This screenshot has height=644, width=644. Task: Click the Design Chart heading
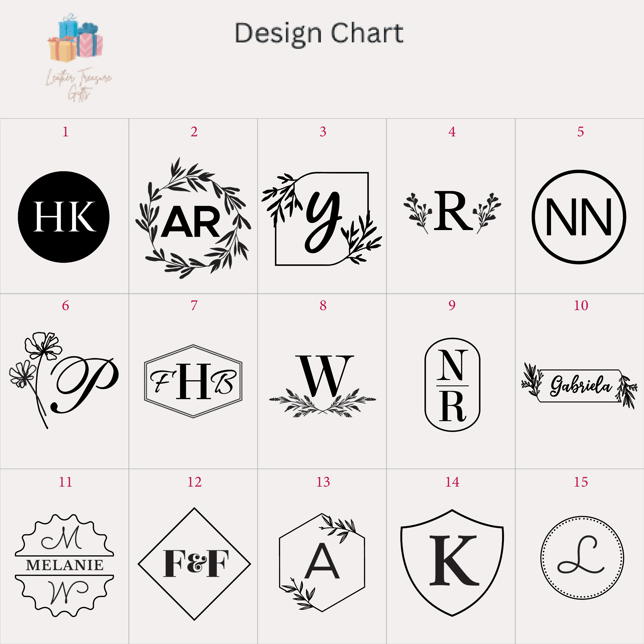click(319, 34)
